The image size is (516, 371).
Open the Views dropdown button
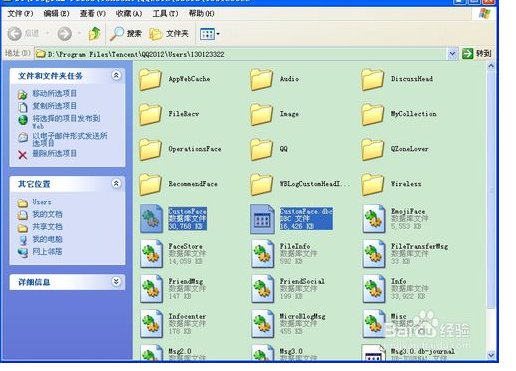coord(210,34)
